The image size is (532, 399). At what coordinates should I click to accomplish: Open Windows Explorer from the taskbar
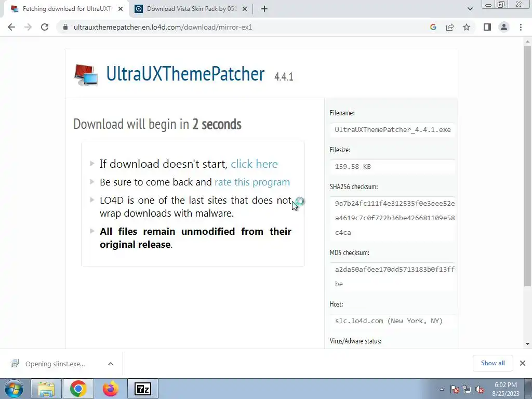tap(46, 389)
